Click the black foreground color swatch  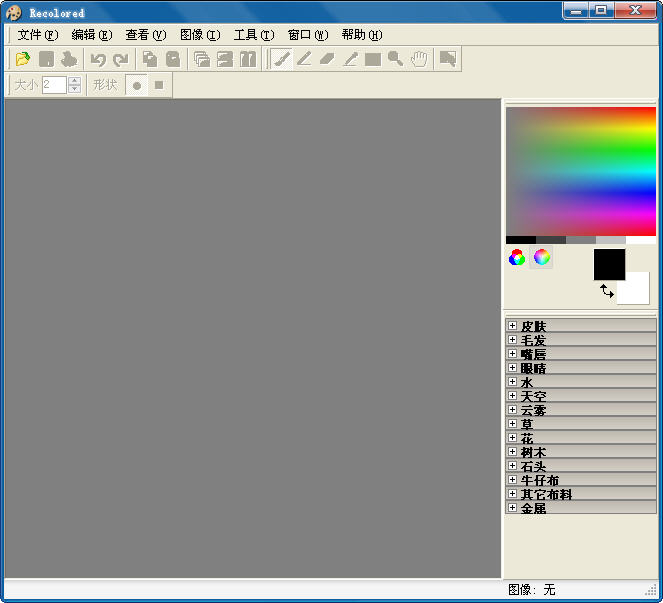pyautogui.click(x=609, y=264)
